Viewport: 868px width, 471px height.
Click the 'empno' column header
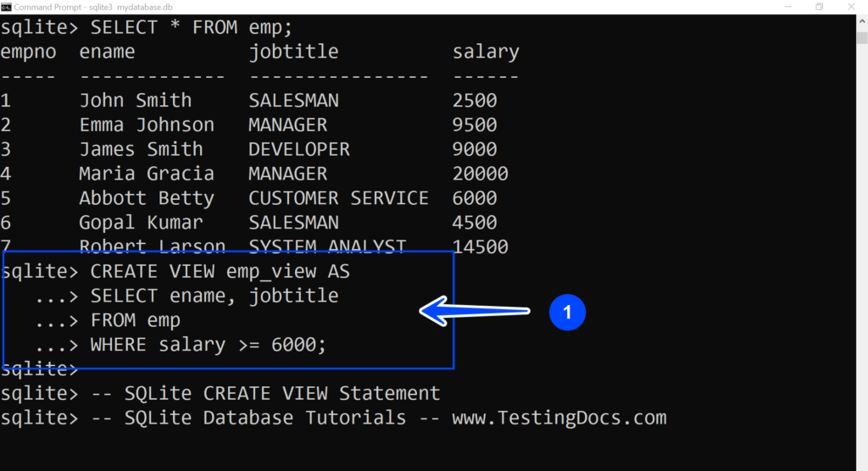coord(28,53)
